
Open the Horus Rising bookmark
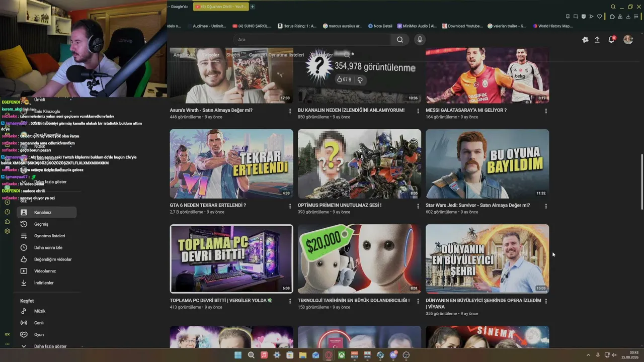pos(297,26)
